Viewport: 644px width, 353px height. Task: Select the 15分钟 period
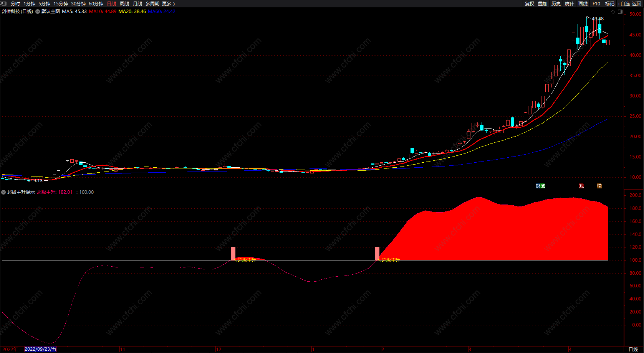[x=61, y=4]
